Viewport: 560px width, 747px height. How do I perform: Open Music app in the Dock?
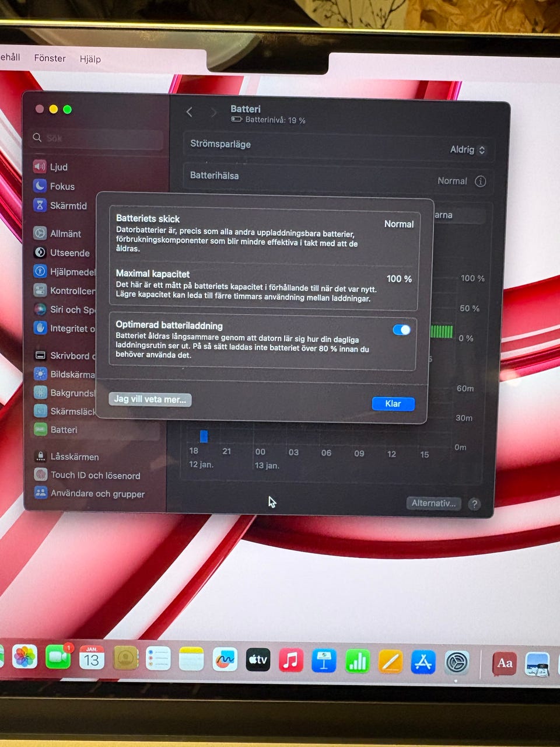(x=290, y=661)
